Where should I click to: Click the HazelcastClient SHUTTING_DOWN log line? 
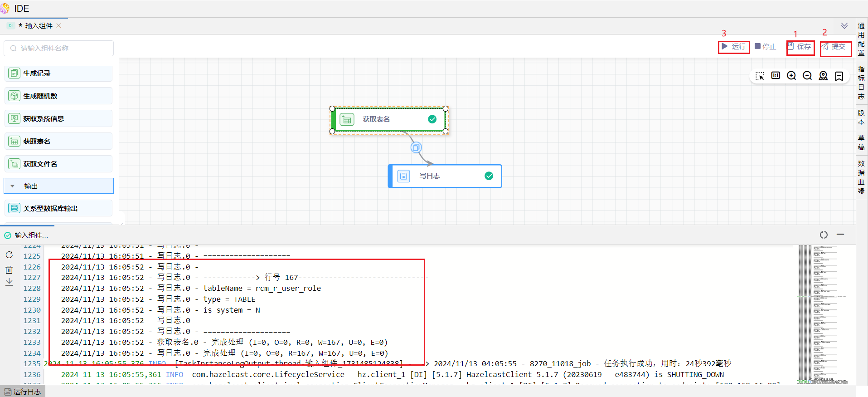393,375
